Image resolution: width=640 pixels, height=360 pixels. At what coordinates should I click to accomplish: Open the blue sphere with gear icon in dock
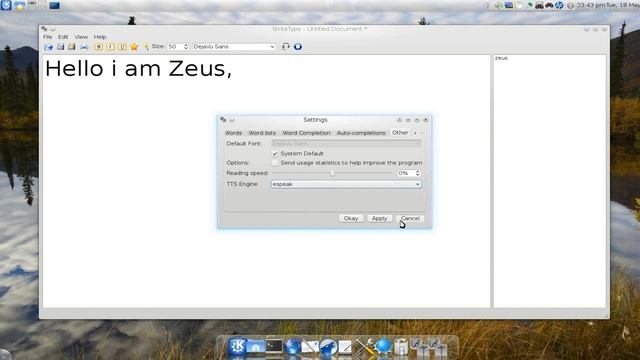(x=383, y=347)
